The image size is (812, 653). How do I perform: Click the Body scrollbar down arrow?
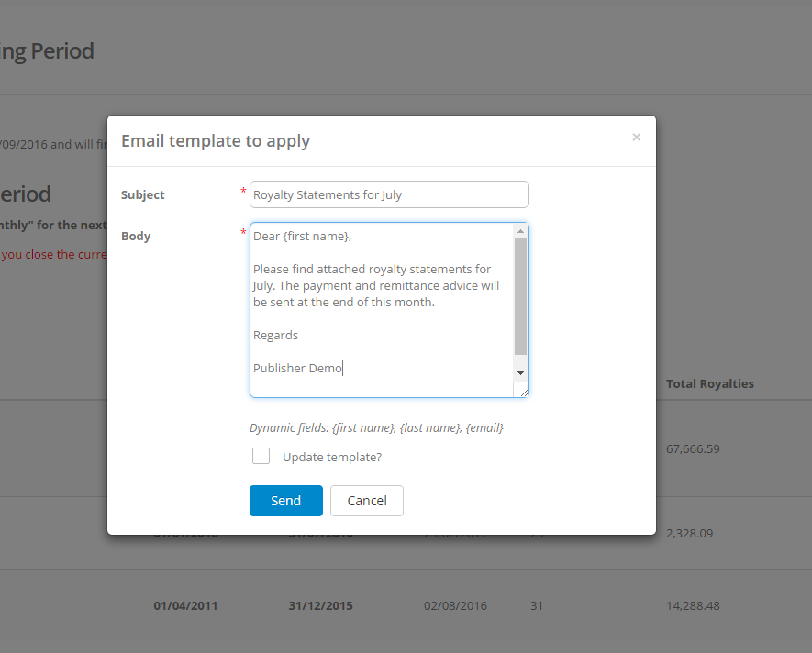[x=520, y=373]
